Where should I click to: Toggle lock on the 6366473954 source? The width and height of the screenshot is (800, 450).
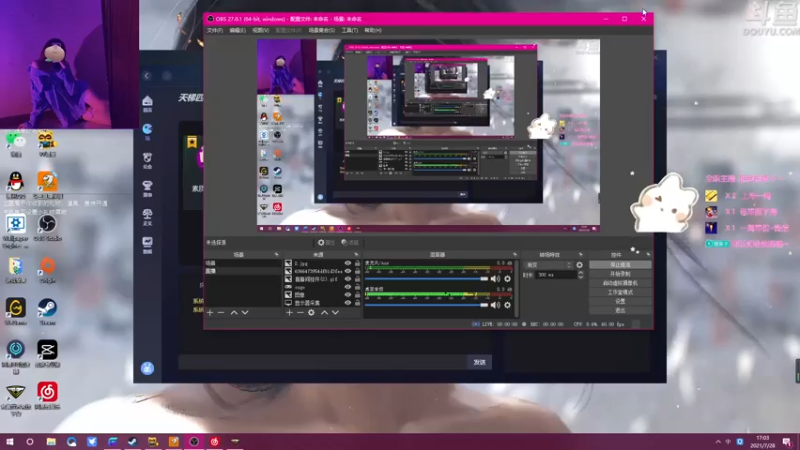pos(357,271)
